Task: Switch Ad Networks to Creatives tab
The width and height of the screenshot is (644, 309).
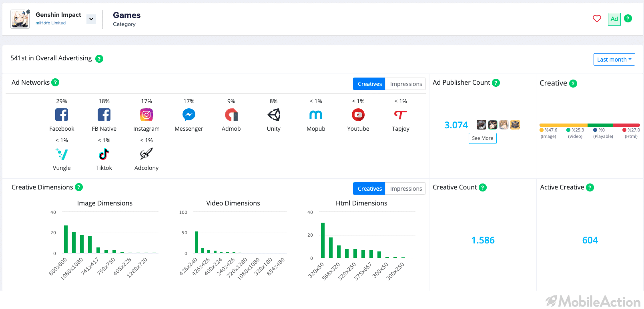Action: click(x=369, y=84)
